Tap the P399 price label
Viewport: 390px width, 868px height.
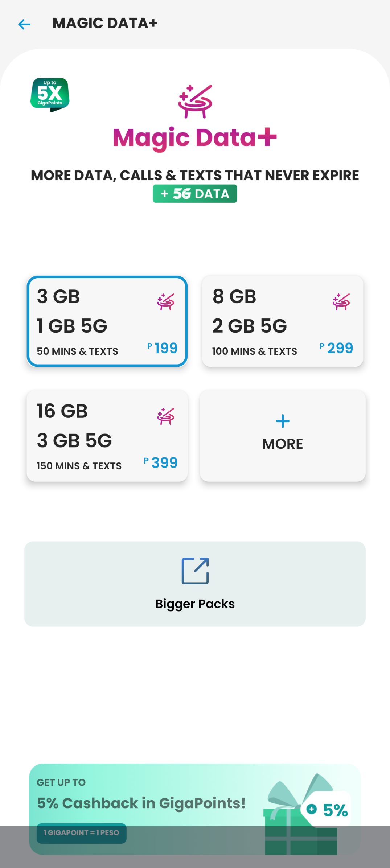[161, 462]
